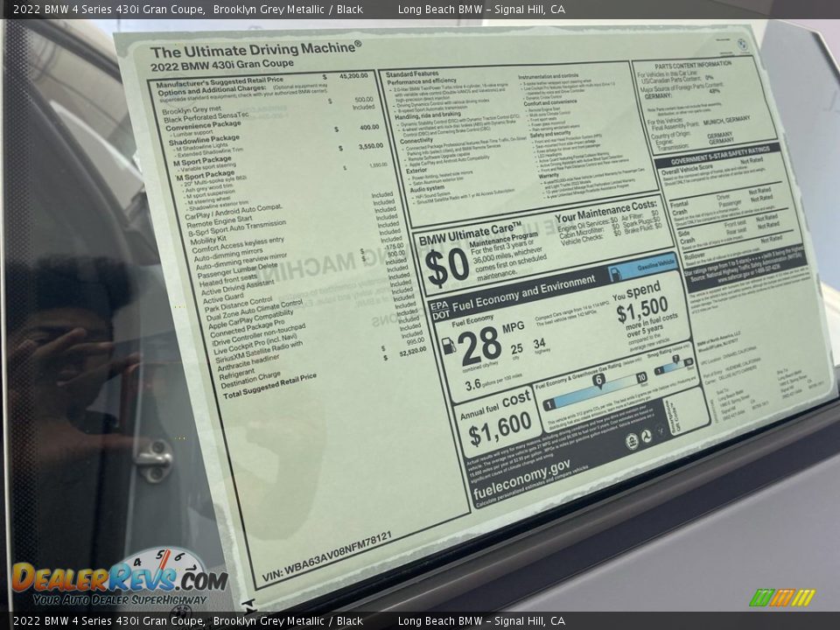Click 'Manufacturer's Suggested Retail Price' label
This screenshot has width=840, height=630.
(x=220, y=82)
